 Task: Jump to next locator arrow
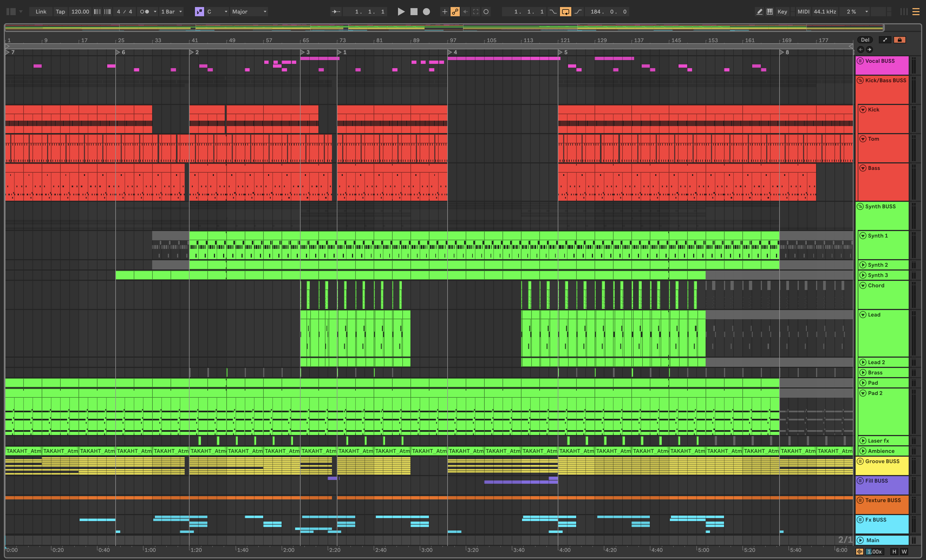point(869,50)
